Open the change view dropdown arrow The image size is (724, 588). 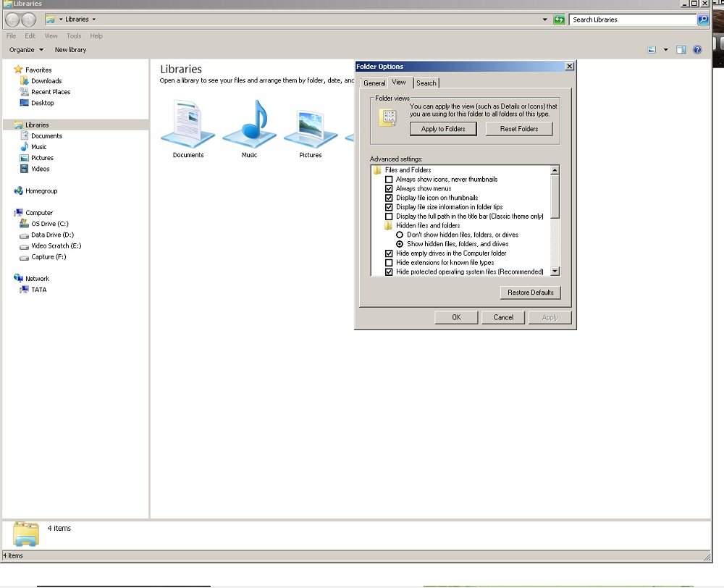[665, 50]
